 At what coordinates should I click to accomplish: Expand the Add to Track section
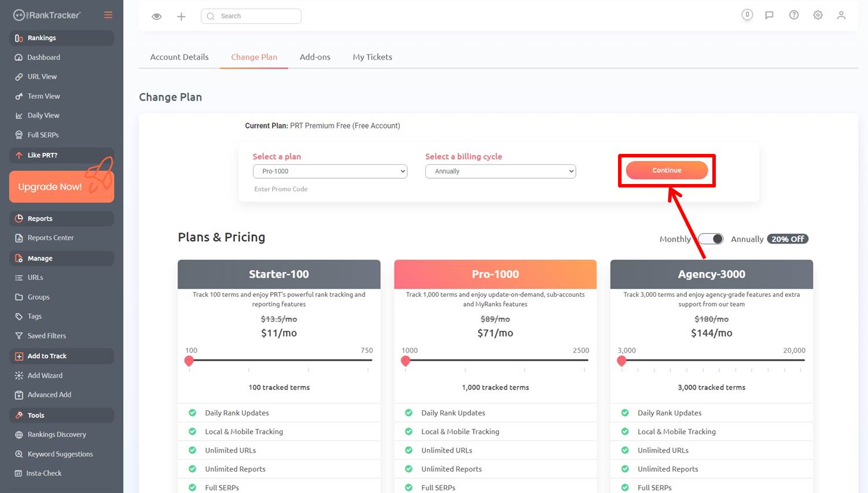pos(61,356)
